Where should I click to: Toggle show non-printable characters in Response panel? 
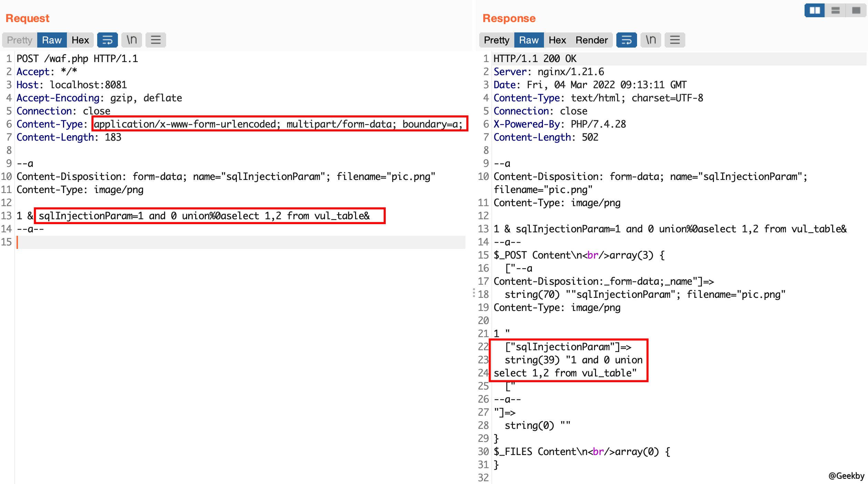[650, 40]
